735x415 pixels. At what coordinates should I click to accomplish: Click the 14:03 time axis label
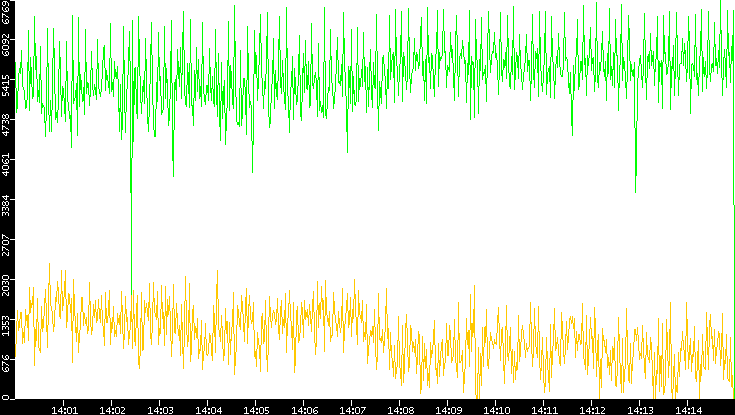(x=160, y=410)
